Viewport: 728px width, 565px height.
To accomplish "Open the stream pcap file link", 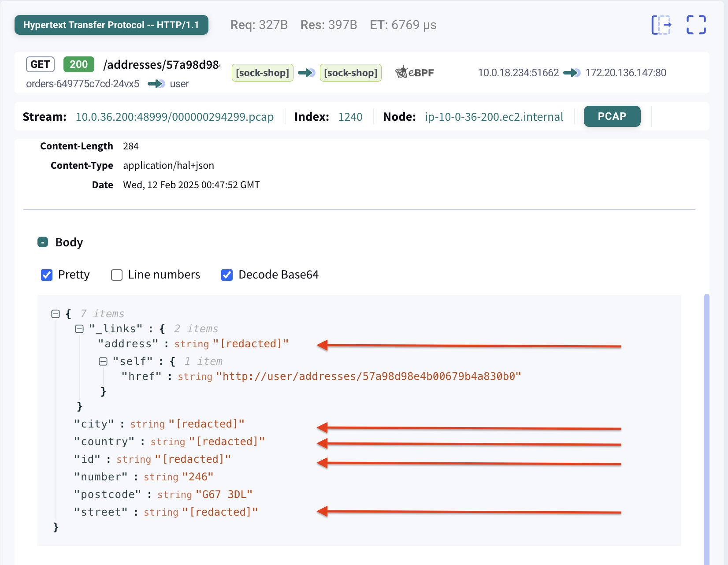I will [x=175, y=117].
